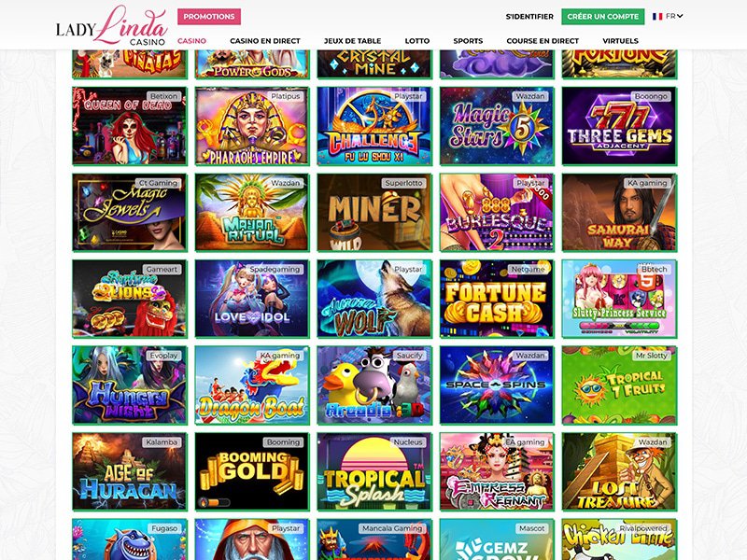Viewport: 747px width, 560px height.
Task: Select the Magic Stars 5 game
Action: (x=497, y=126)
